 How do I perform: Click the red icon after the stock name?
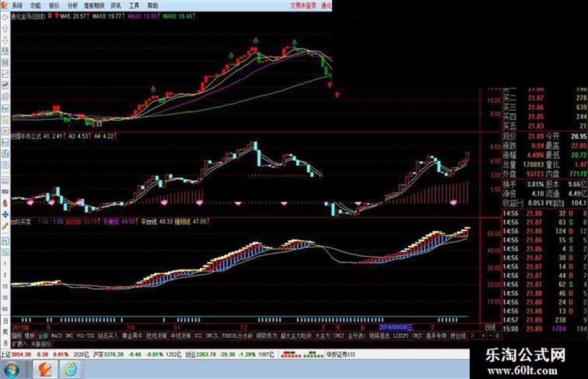50,16
